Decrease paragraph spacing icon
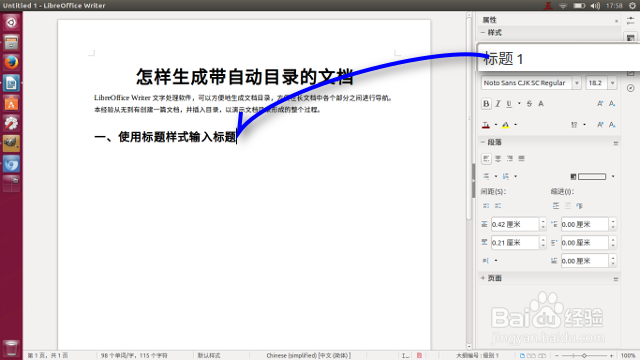Screen dimensions: 640x360 click(x=498, y=206)
